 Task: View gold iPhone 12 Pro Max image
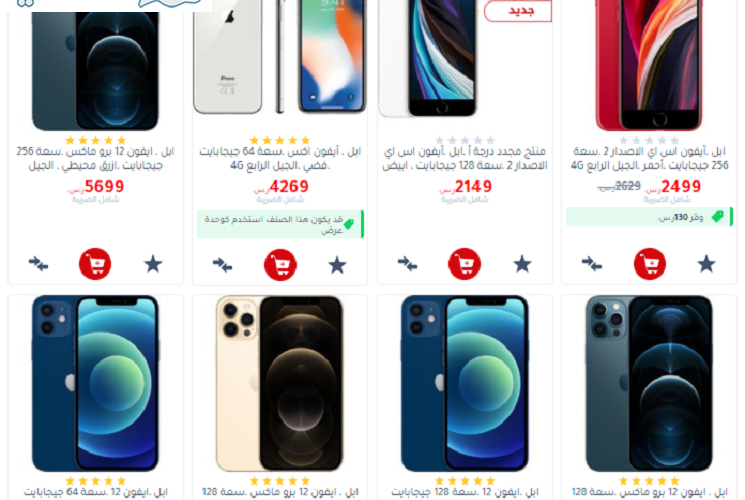(279, 383)
